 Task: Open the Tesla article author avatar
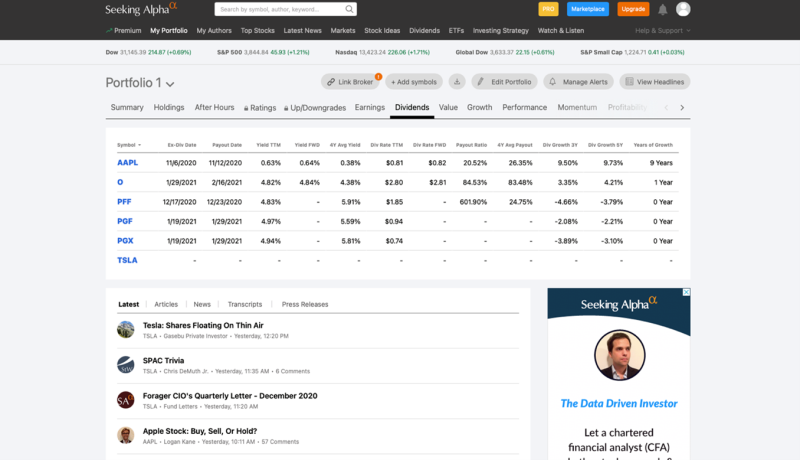point(126,329)
